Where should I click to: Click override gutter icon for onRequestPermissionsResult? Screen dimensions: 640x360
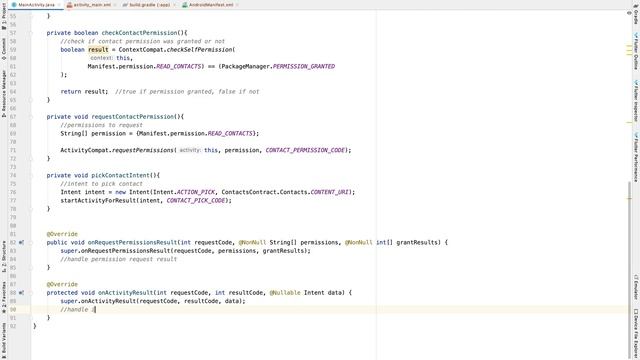point(21,242)
